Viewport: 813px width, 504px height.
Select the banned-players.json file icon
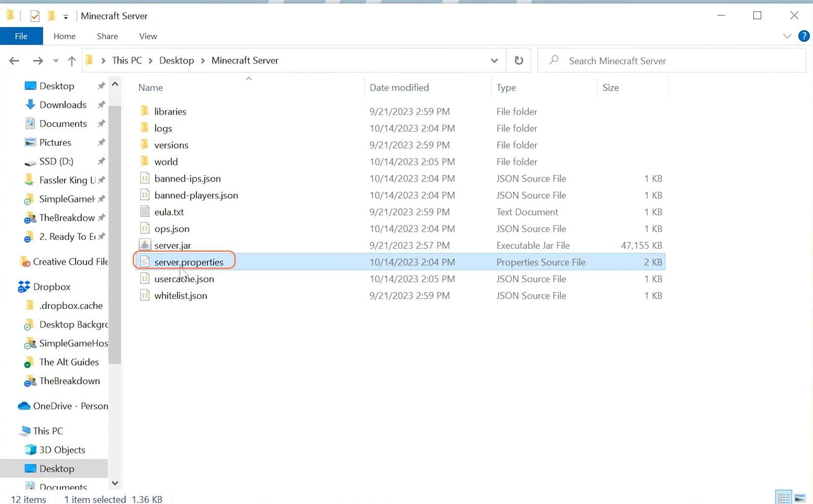click(144, 195)
